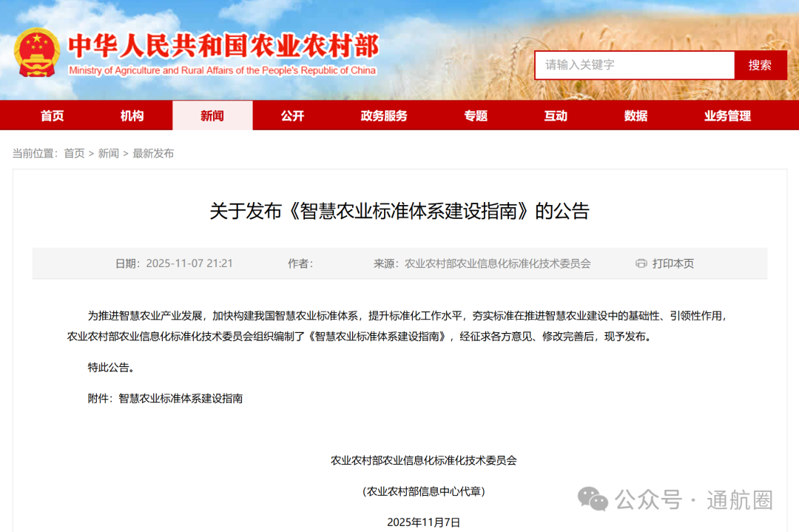Open the 互动 menu
The image size is (799, 532).
556,115
